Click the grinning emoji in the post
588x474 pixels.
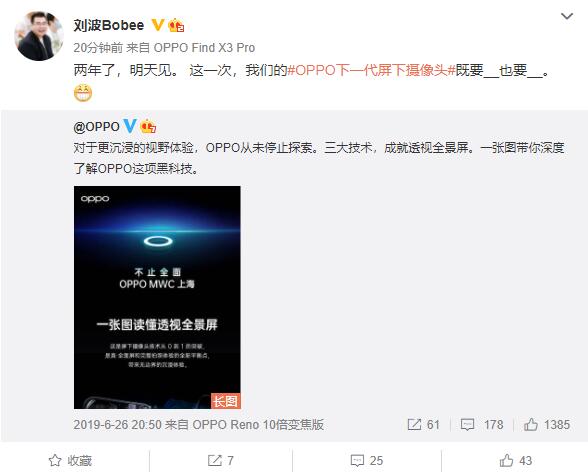[83, 93]
